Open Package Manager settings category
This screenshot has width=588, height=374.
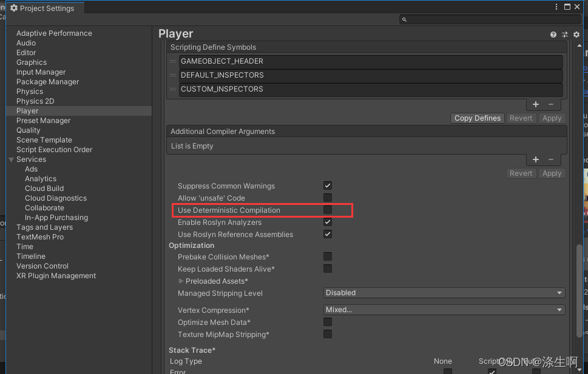click(x=47, y=82)
